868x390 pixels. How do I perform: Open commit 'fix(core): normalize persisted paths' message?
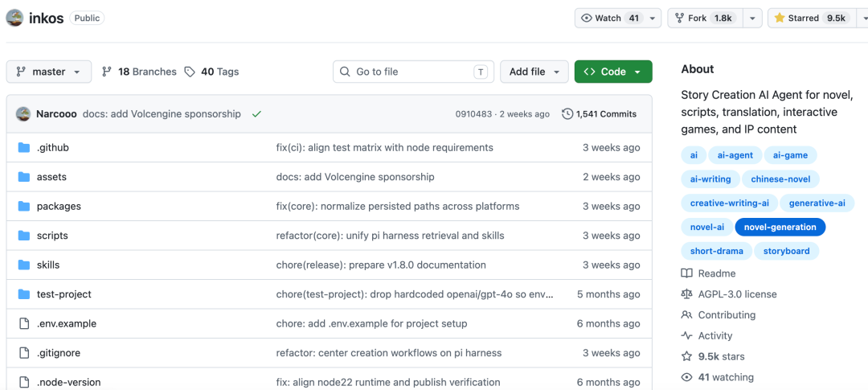[398, 207]
